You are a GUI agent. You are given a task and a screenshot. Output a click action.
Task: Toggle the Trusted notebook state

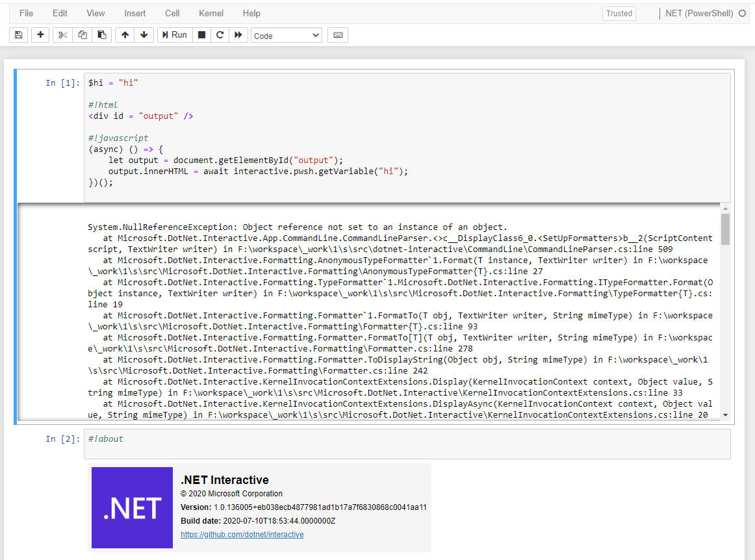619,13
